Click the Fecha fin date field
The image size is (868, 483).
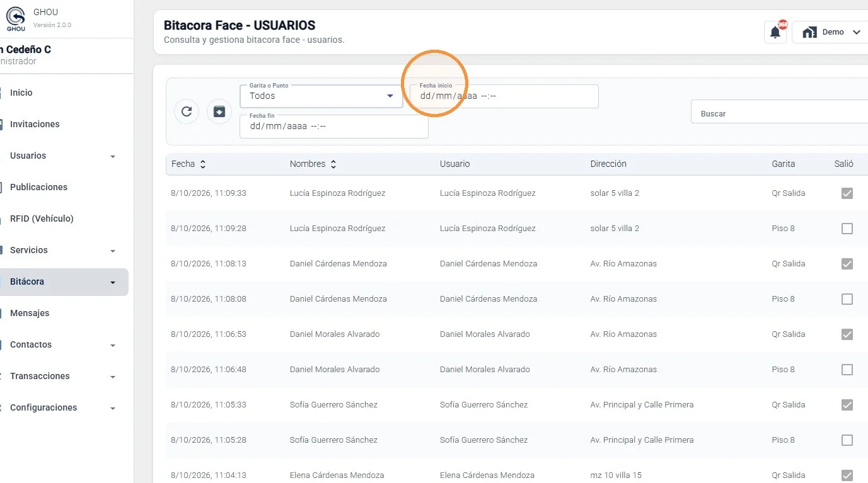coord(334,126)
